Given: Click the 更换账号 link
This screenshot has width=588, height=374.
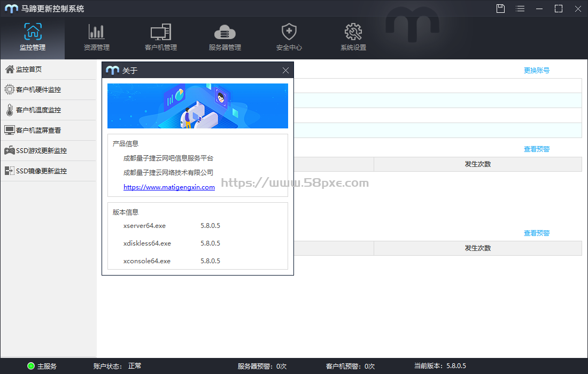Looking at the screenshot, I should tap(537, 70).
